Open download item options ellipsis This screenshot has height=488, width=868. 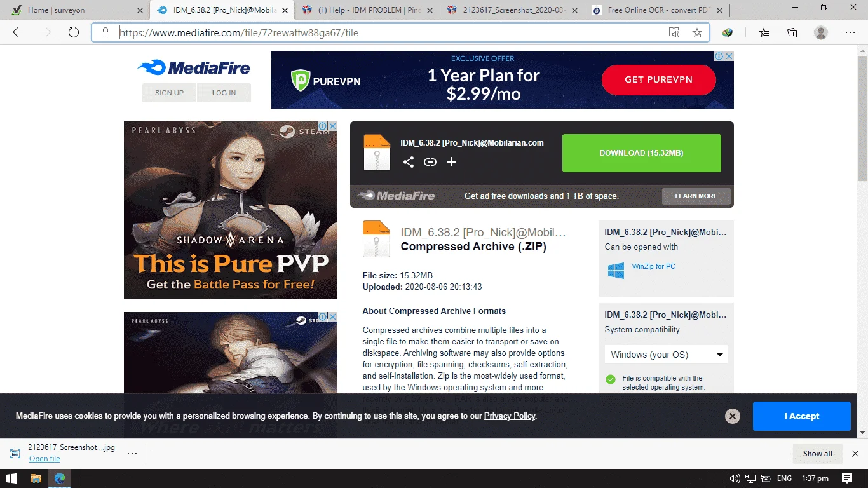132,453
